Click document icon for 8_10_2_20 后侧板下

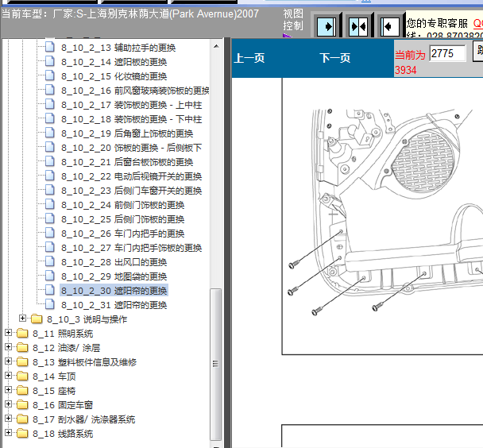coord(49,148)
